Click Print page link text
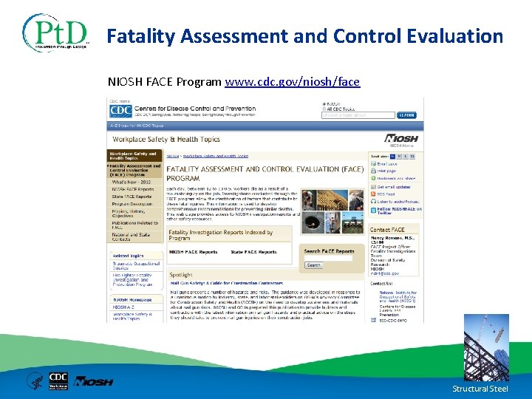532x399 pixels. (386, 171)
